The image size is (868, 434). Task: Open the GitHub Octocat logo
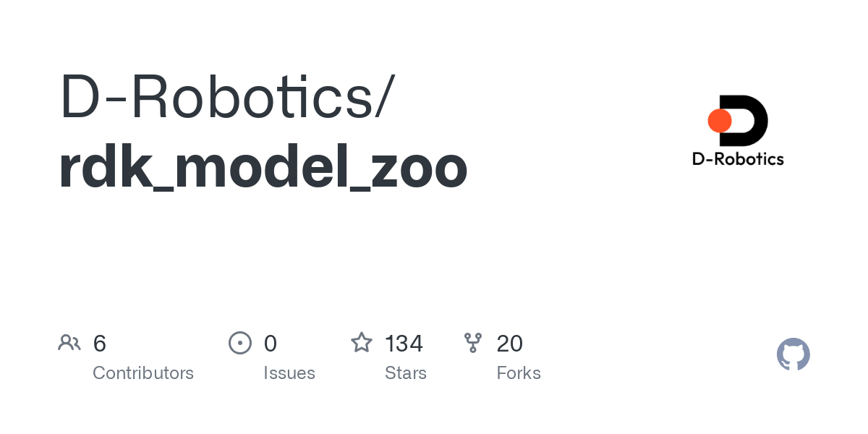tap(793, 354)
